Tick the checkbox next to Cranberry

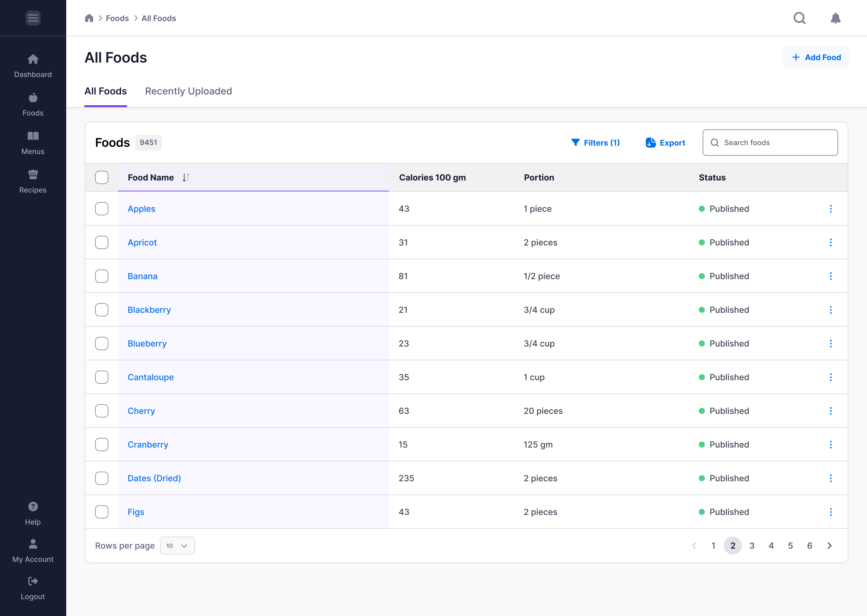click(x=102, y=445)
